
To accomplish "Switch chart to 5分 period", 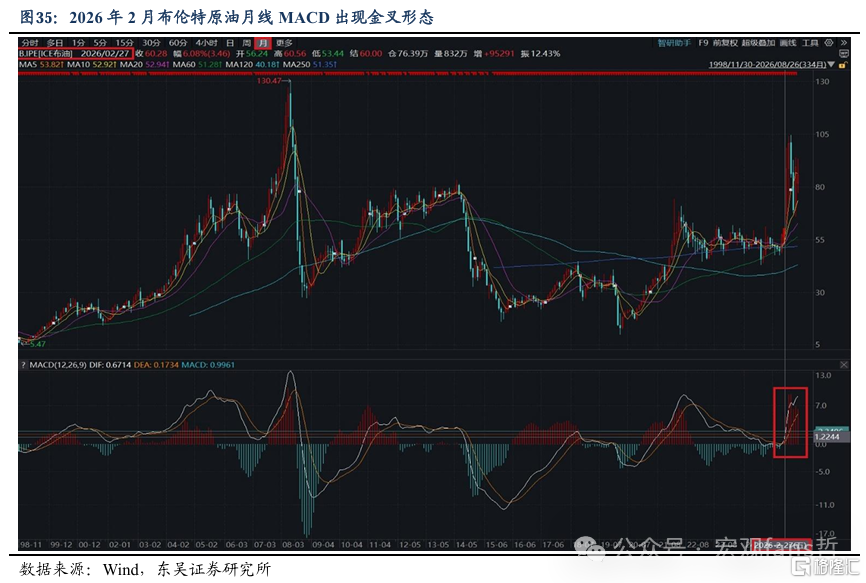I will pyautogui.click(x=100, y=43).
